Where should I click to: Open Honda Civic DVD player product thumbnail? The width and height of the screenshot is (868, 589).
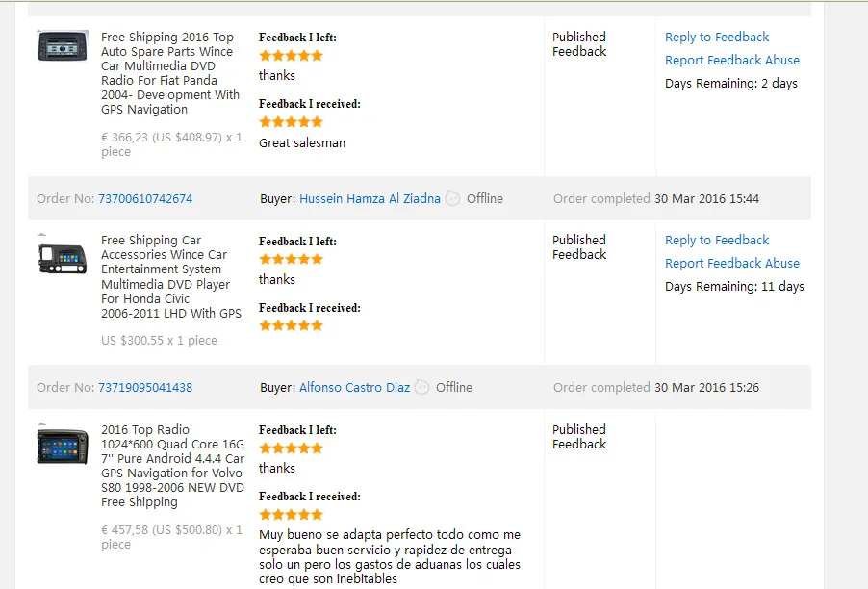[63, 257]
